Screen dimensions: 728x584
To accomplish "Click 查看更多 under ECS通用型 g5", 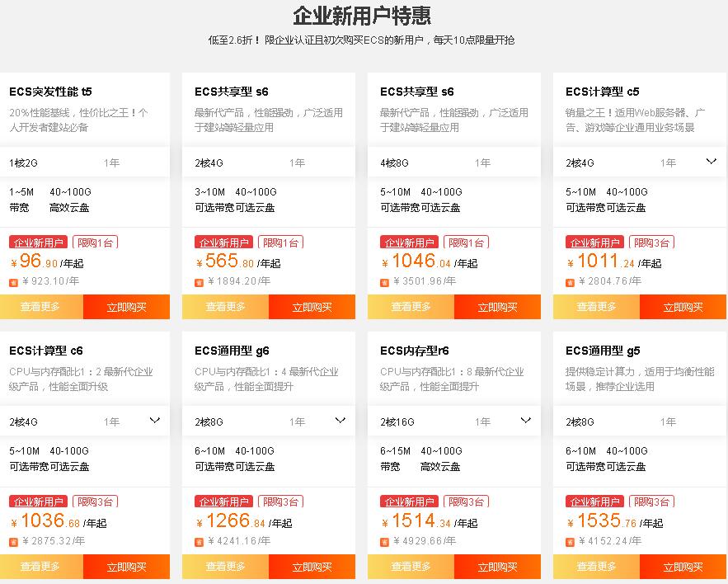I will (596, 567).
